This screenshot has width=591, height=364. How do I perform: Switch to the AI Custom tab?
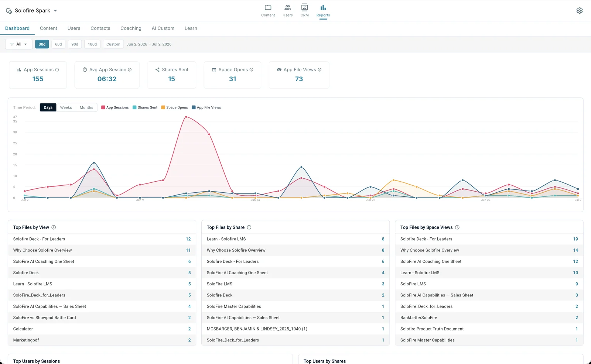click(x=163, y=28)
